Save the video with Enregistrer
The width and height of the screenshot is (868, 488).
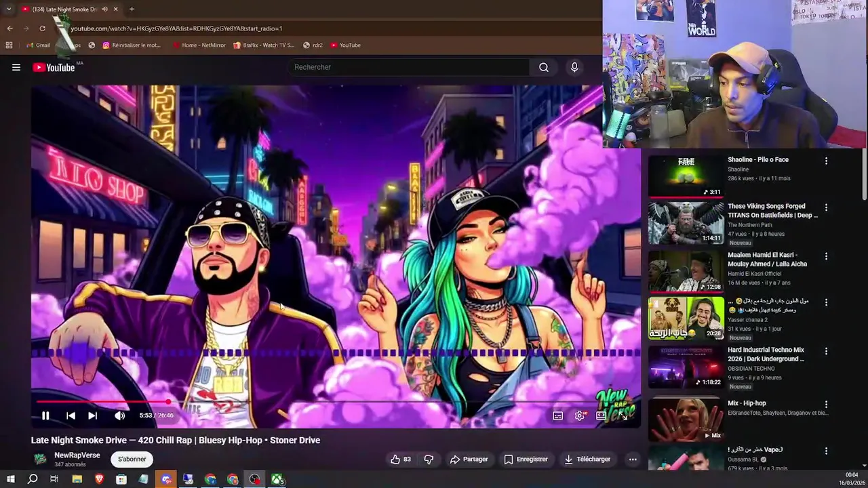526,459
